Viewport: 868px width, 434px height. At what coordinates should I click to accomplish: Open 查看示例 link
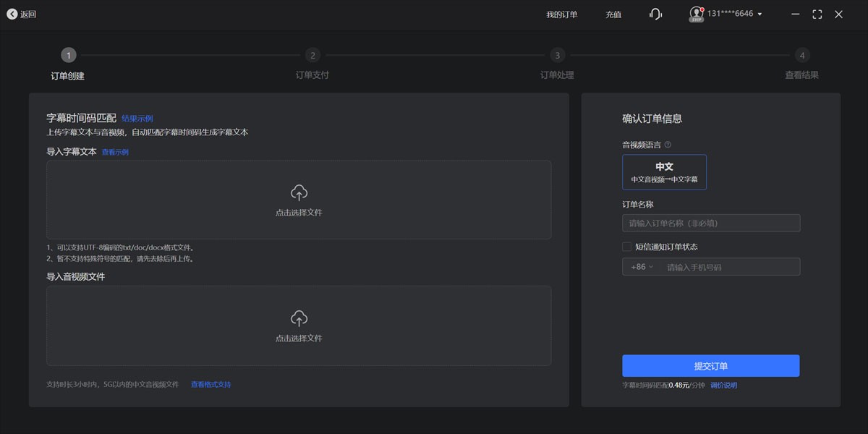tap(115, 153)
